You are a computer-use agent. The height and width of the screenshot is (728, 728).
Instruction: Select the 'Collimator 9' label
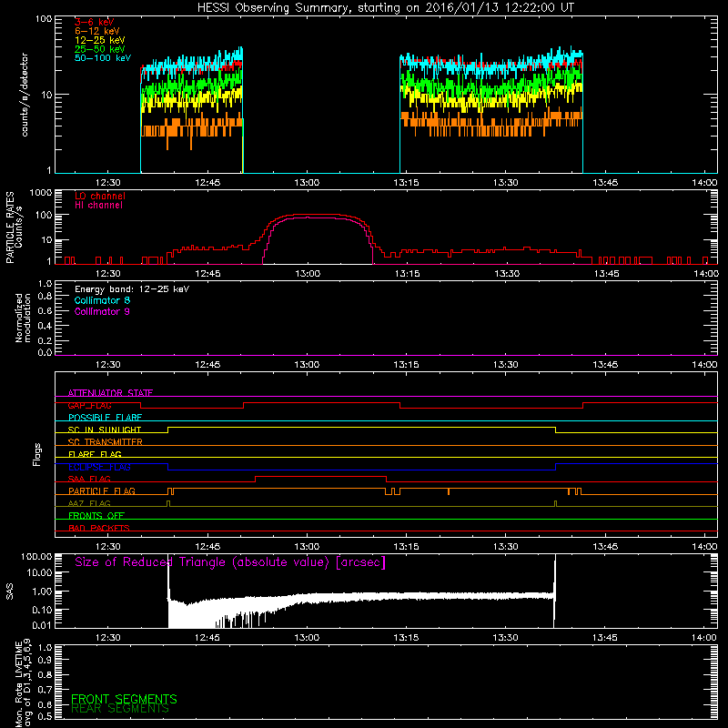click(102, 311)
